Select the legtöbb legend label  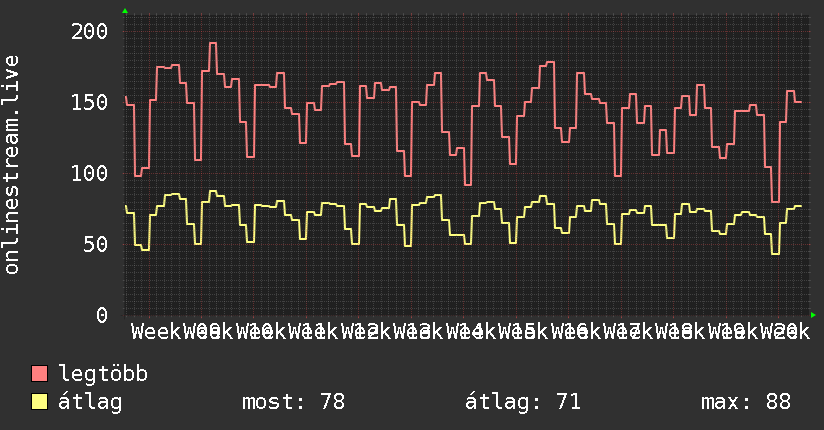(103, 374)
